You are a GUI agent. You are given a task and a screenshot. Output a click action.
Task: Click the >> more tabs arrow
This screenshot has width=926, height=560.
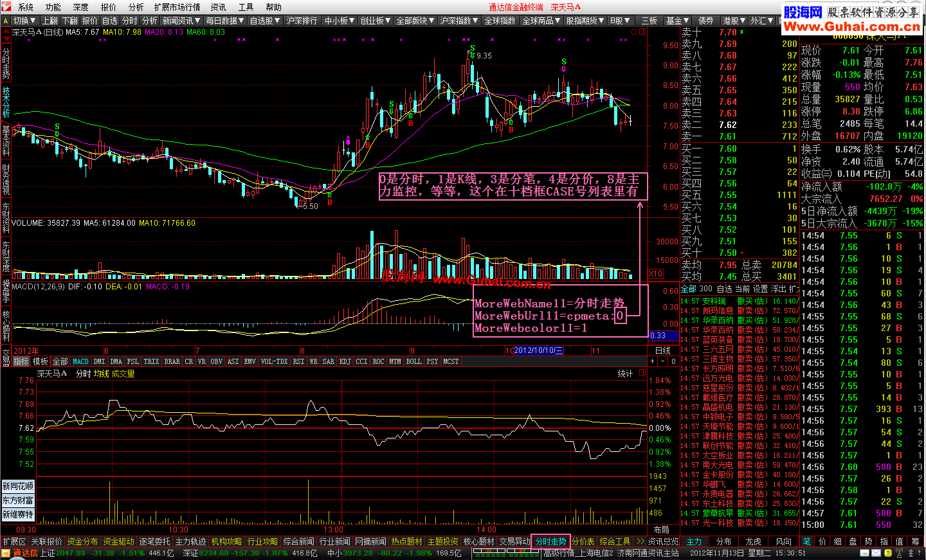point(640,541)
